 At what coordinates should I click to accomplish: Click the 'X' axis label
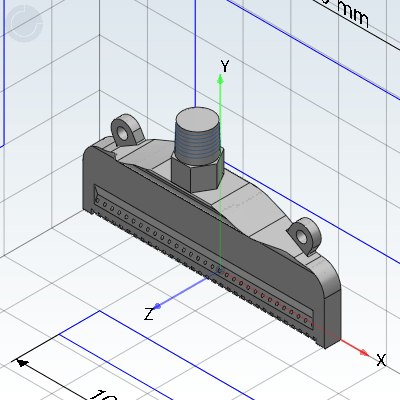[381, 360]
